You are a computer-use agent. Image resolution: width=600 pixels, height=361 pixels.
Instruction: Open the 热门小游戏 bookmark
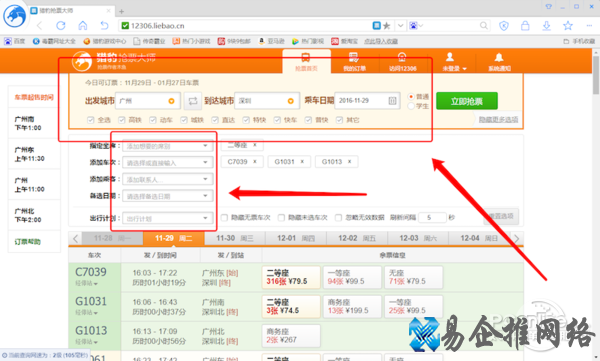pyautogui.click(x=191, y=41)
